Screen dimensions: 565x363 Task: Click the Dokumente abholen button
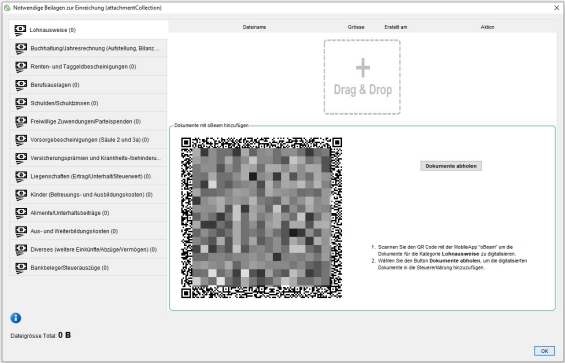[x=451, y=166]
